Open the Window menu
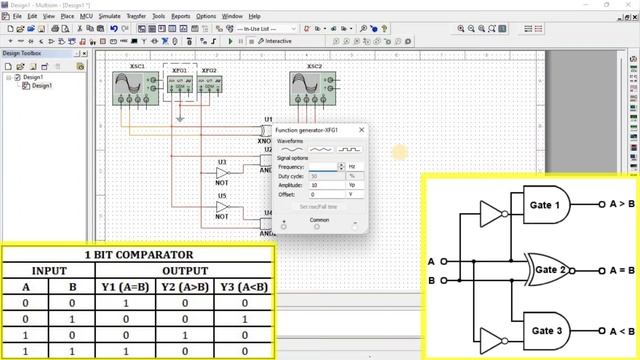The height and width of the screenshot is (360, 640). [x=232, y=16]
